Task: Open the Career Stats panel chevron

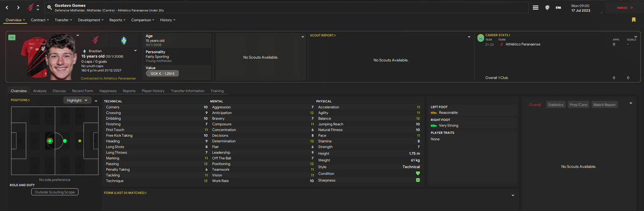Action: (x=635, y=37)
